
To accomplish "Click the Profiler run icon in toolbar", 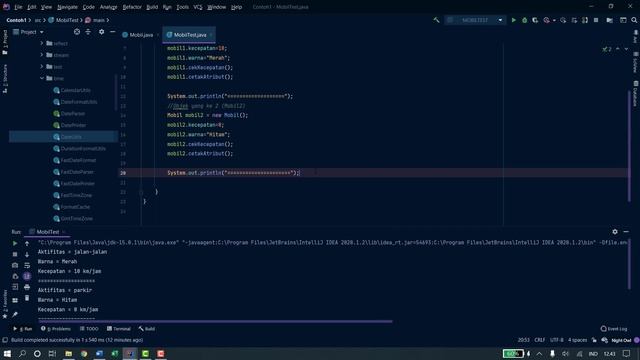I will 547,20.
